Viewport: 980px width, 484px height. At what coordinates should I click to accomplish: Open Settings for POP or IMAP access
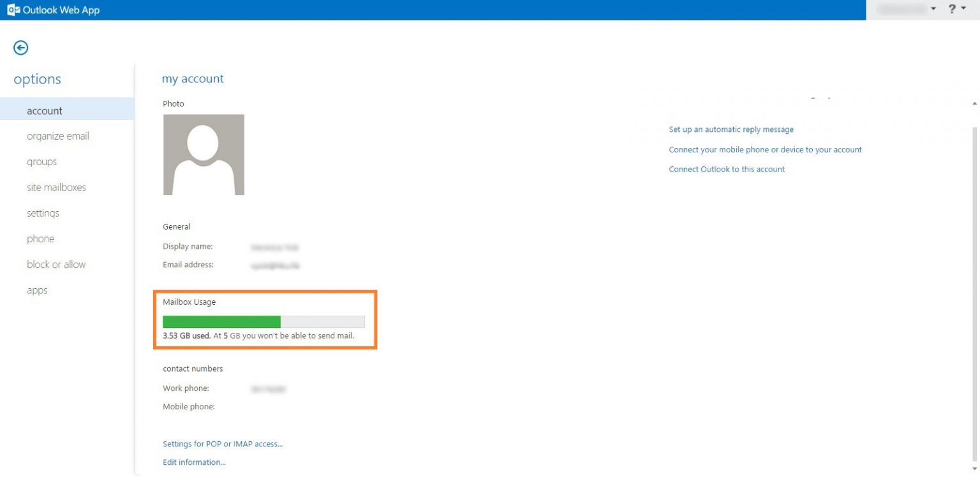coord(223,443)
